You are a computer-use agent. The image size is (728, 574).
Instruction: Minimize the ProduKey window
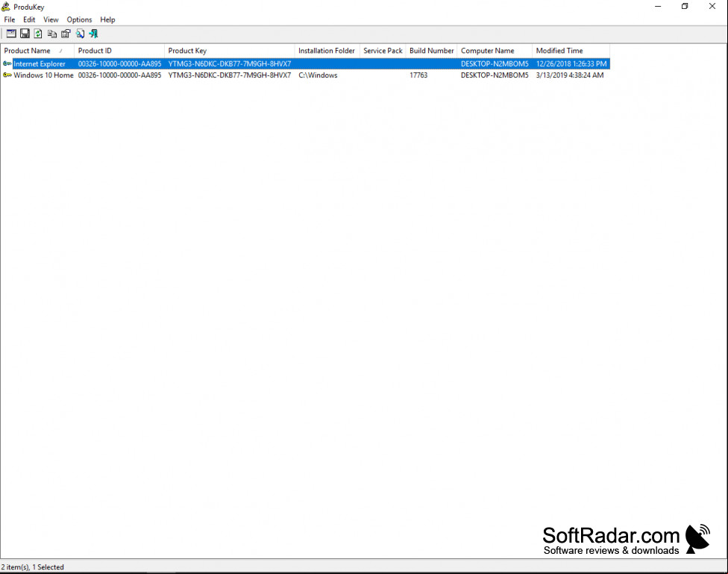[x=658, y=7]
